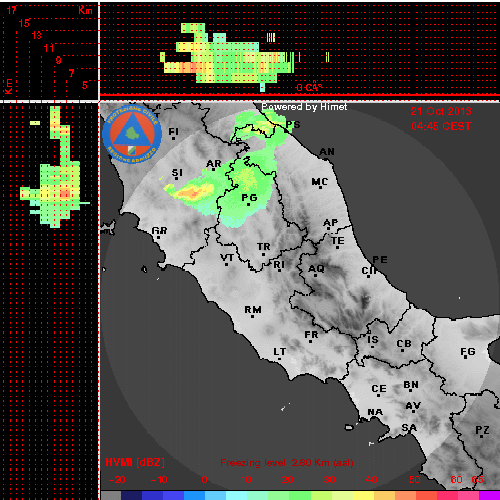Click the 'AR' city label

click(x=213, y=164)
